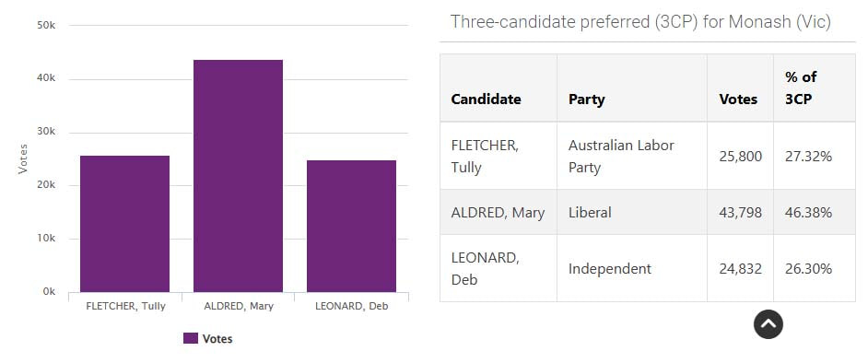Screen dimensions: 868x363
Task: Click the Liberal party cell
Action: click(631, 213)
